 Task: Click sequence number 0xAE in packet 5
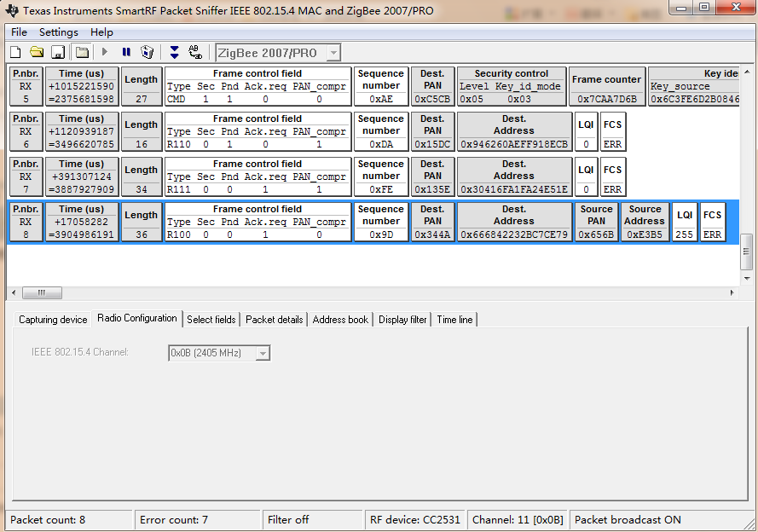[x=381, y=99]
